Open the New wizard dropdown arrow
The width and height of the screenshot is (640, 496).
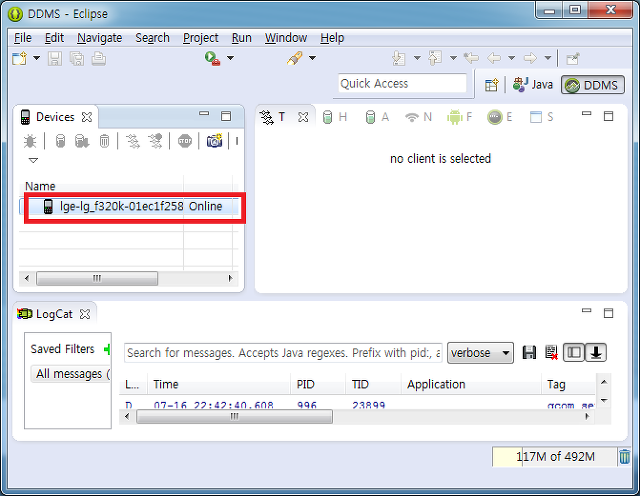click(36, 58)
